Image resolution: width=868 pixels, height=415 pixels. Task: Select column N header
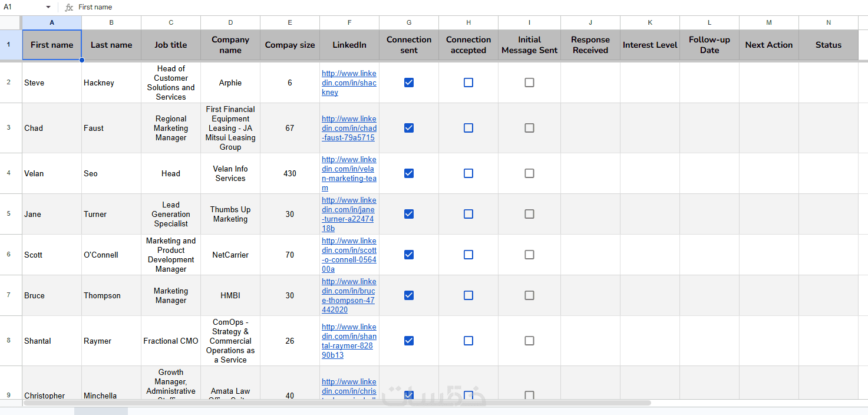(828, 22)
